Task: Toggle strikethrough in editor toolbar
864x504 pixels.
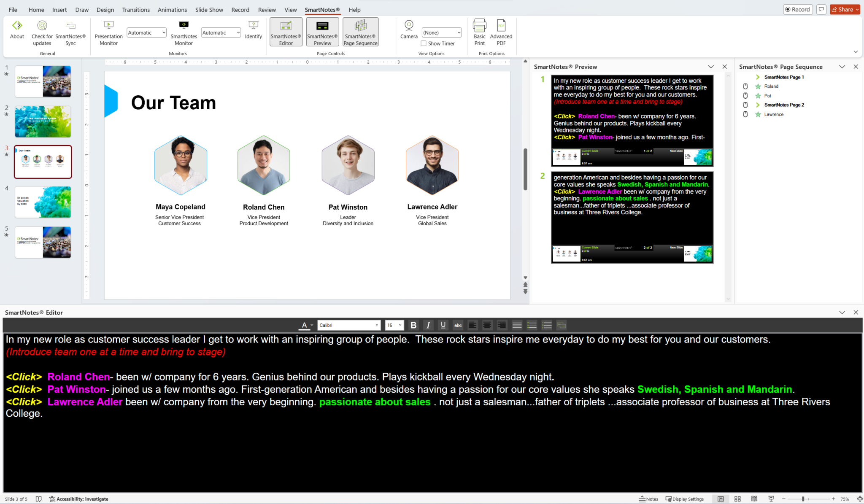Action: coord(458,325)
